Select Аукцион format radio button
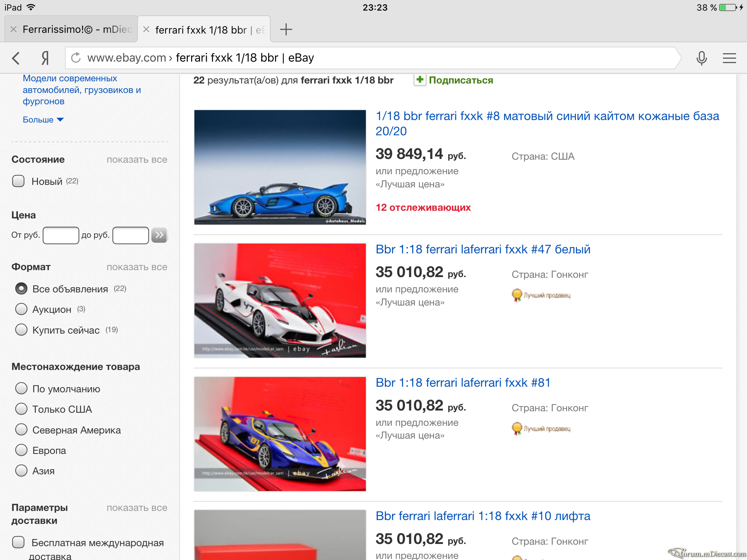 click(x=22, y=309)
